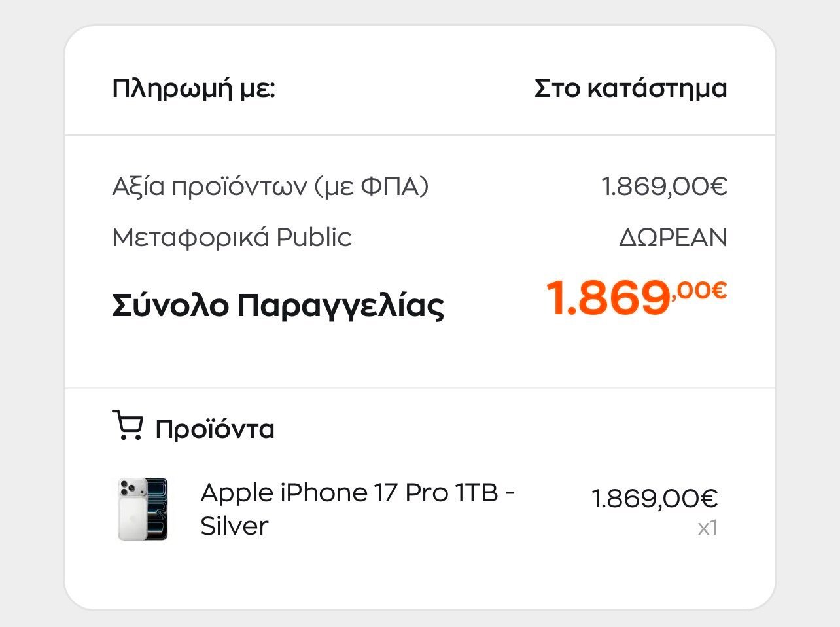840x627 pixels.
Task: Click the product row price 1.869,00€
Action: click(x=654, y=499)
